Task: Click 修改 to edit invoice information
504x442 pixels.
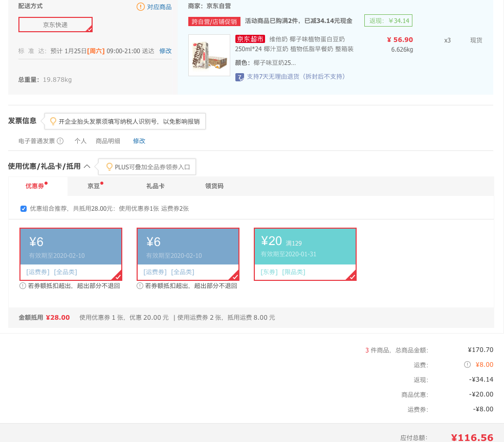Action: tap(139, 141)
